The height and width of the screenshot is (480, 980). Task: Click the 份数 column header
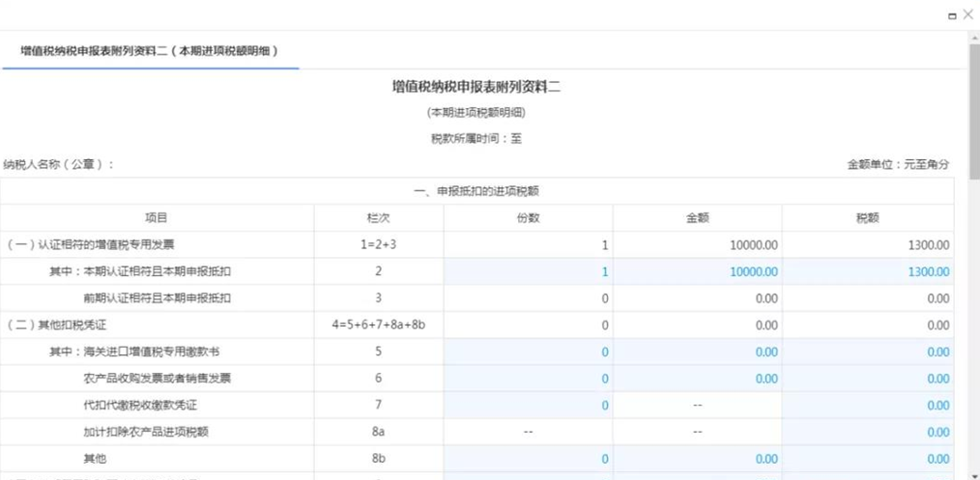point(528,218)
